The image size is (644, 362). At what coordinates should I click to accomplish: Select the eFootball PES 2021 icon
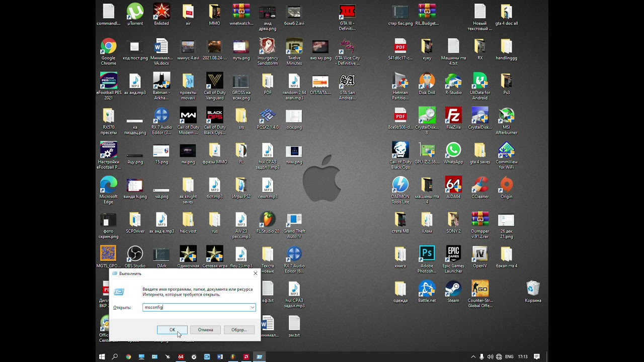(x=108, y=86)
